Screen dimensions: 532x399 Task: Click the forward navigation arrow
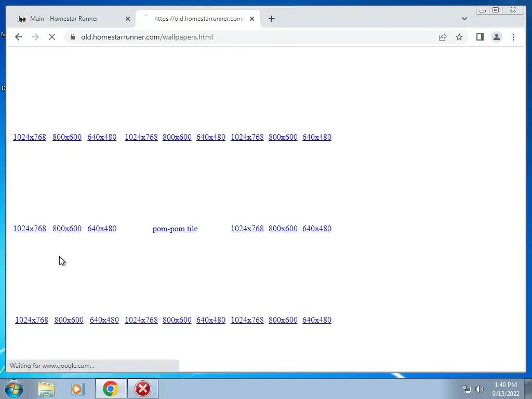tap(35, 37)
